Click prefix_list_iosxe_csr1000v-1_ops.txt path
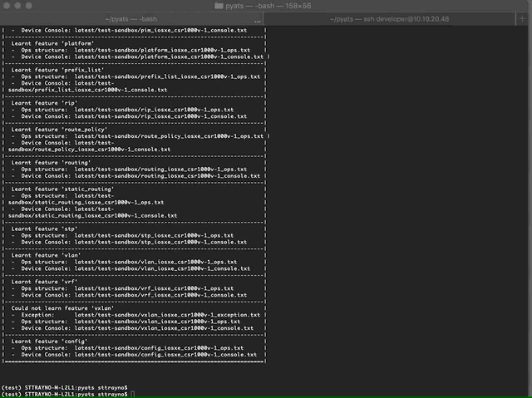The height and width of the screenshot is (398, 532). pyautogui.click(x=167, y=76)
